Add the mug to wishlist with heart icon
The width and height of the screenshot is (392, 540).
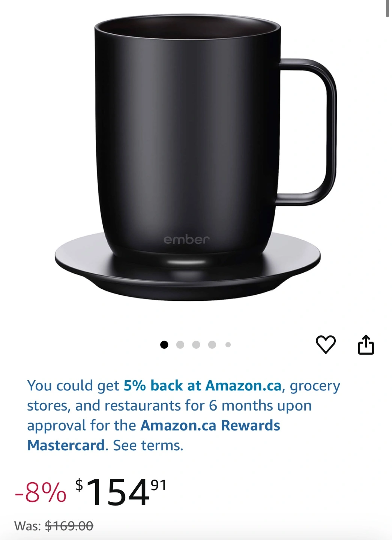pos(326,344)
